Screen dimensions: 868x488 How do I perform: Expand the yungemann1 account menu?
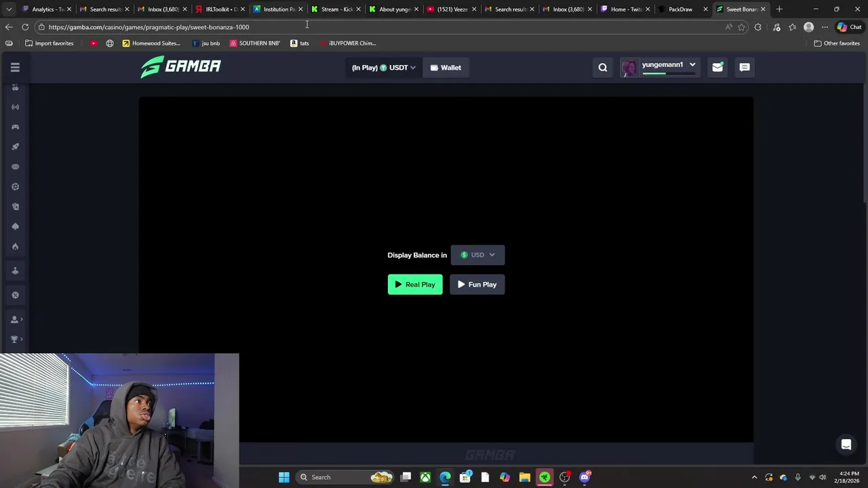[659, 67]
